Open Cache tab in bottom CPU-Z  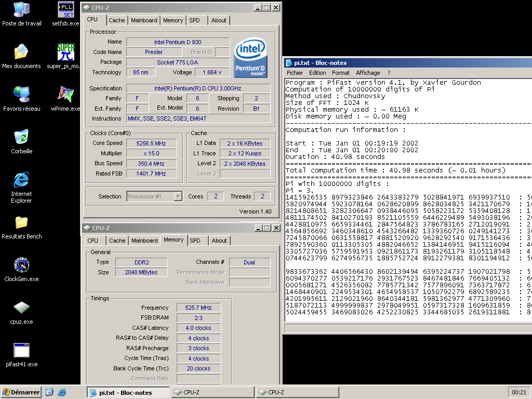pyautogui.click(x=117, y=241)
